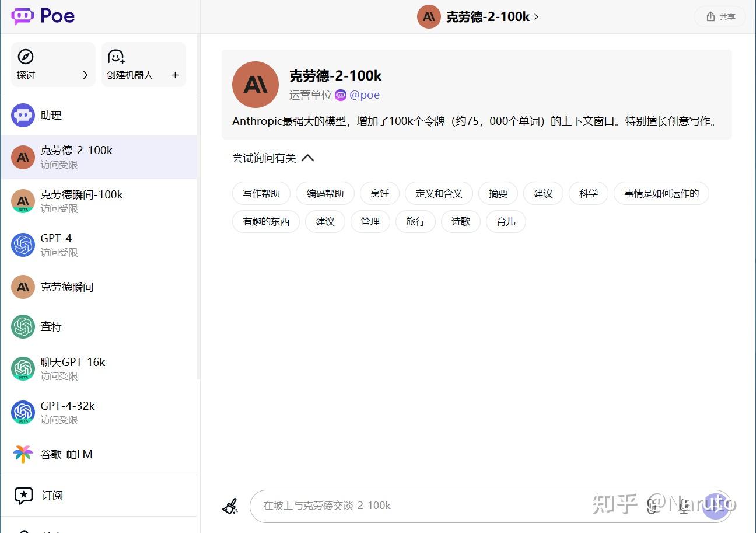The height and width of the screenshot is (533, 756).
Task: Collapse the 尝试询问有关 suggestions
Action: [x=307, y=158]
